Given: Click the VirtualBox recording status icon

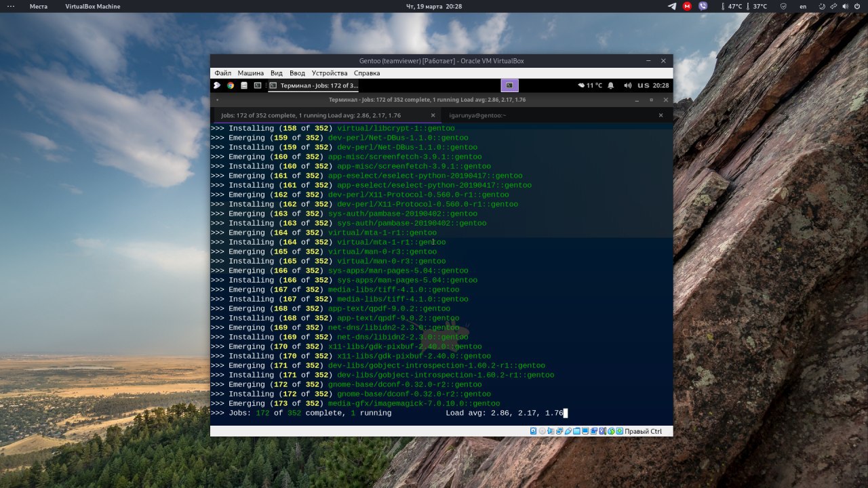Looking at the screenshot, I should tap(594, 431).
